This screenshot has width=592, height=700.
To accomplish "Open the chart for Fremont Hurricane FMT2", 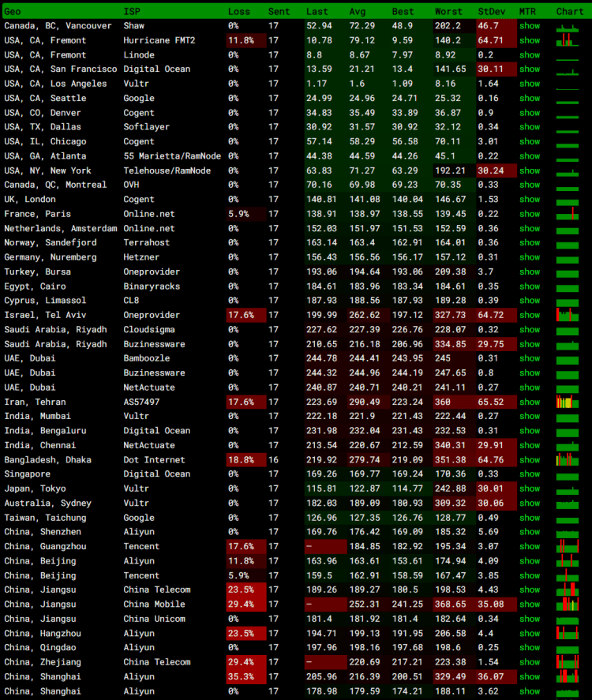I will [569, 40].
